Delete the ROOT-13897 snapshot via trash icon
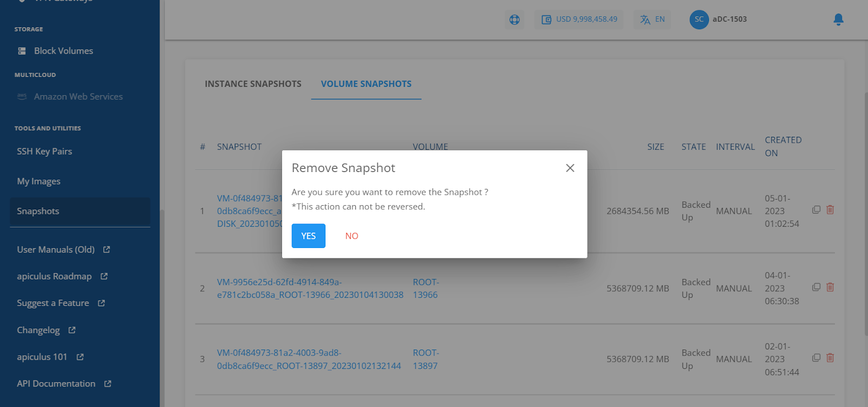 (x=830, y=358)
